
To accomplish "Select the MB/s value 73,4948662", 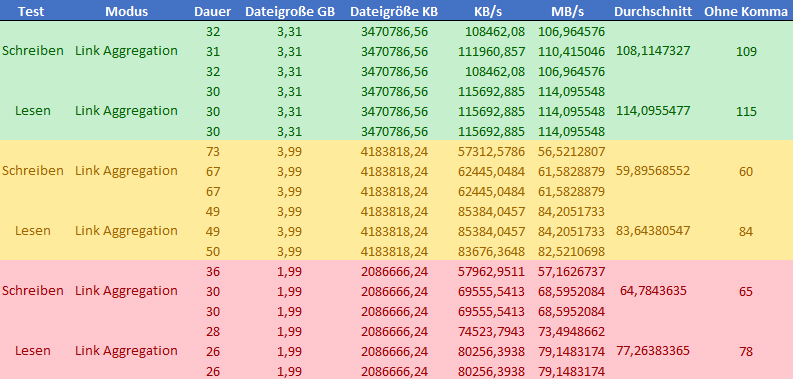I will pos(571,332).
